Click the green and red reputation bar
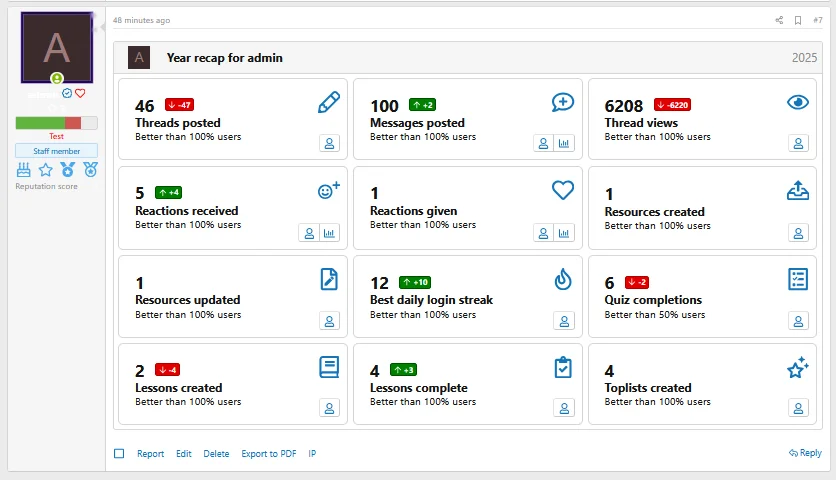The image size is (836, 480). pos(56,123)
